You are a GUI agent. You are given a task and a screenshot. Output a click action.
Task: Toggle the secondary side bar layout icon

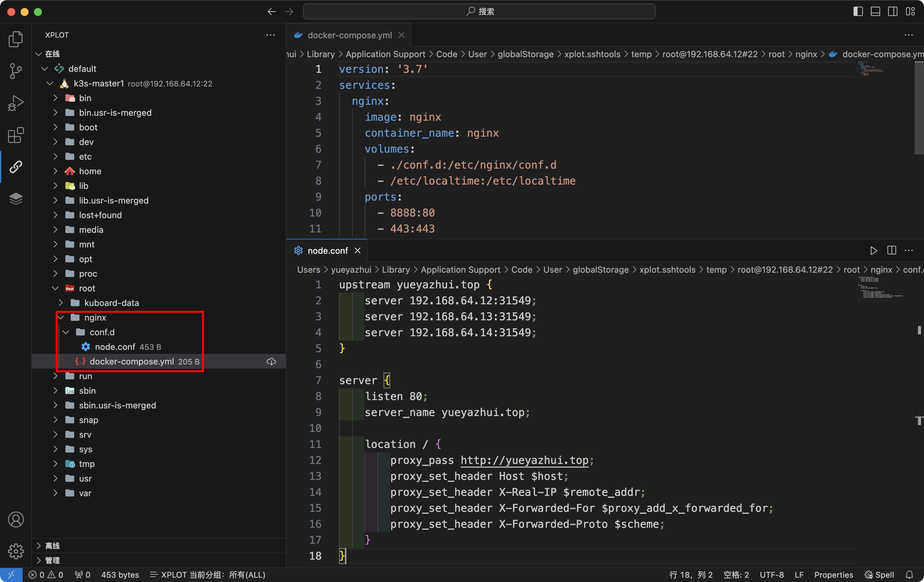[x=892, y=12]
